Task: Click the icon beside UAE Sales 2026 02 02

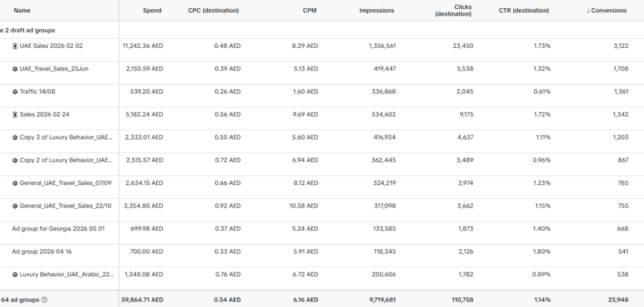Action: pyautogui.click(x=15, y=46)
